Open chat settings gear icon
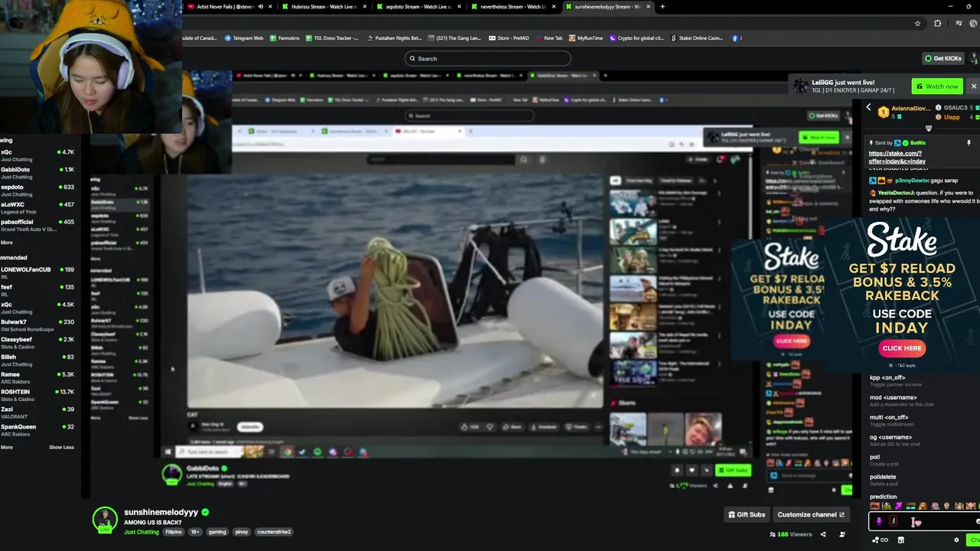980x551 pixels. (956, 540)
